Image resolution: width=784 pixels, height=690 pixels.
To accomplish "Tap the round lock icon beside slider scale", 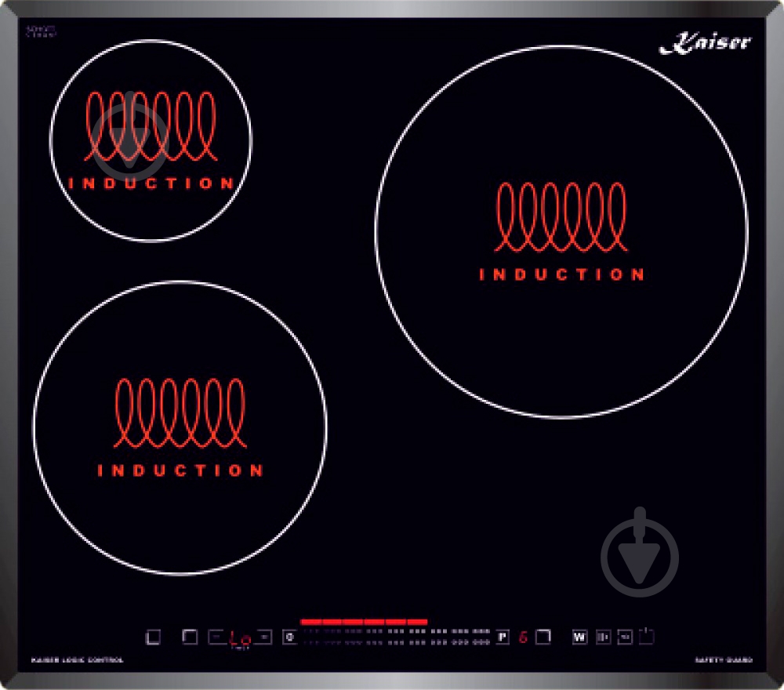I will click(x=289, y=637).
